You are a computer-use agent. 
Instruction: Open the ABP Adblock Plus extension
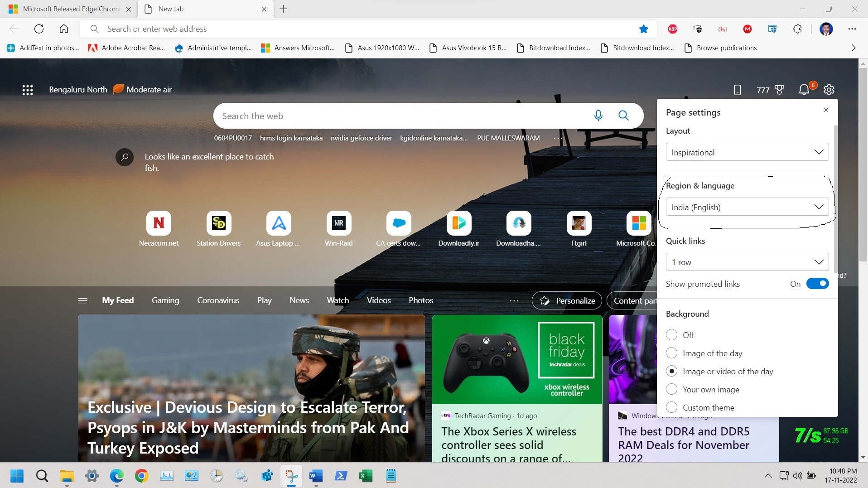click(x=673, y=29)
